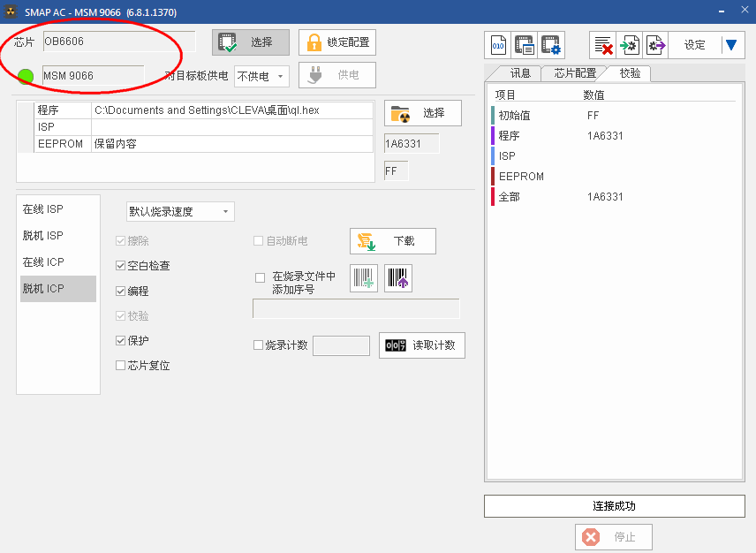This screenshot has width=756, height=553.
Task: Click the green connection status indicator
Action: click(x=26, y=76)
